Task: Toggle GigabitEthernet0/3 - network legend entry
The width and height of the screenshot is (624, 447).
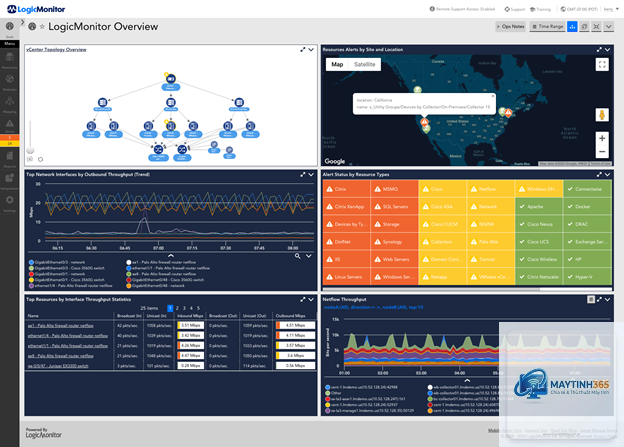Action: coord(57,262)
